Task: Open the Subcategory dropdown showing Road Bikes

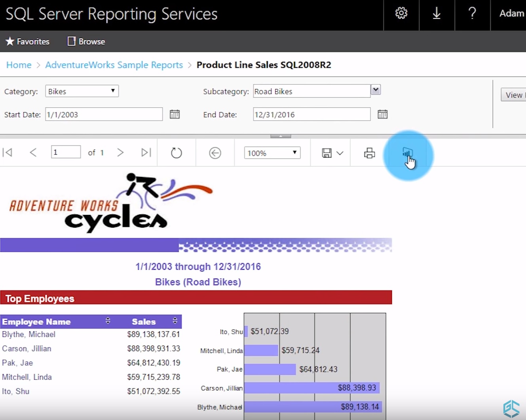Action: coord(375,90)
